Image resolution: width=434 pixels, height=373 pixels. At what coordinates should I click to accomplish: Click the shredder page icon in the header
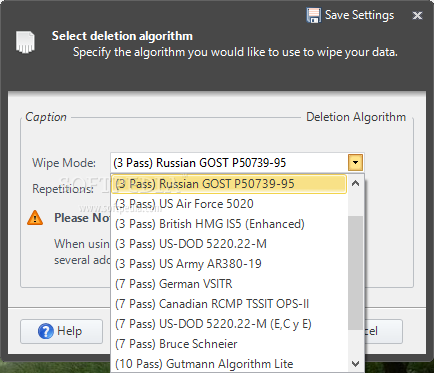[x=25, y=42]
